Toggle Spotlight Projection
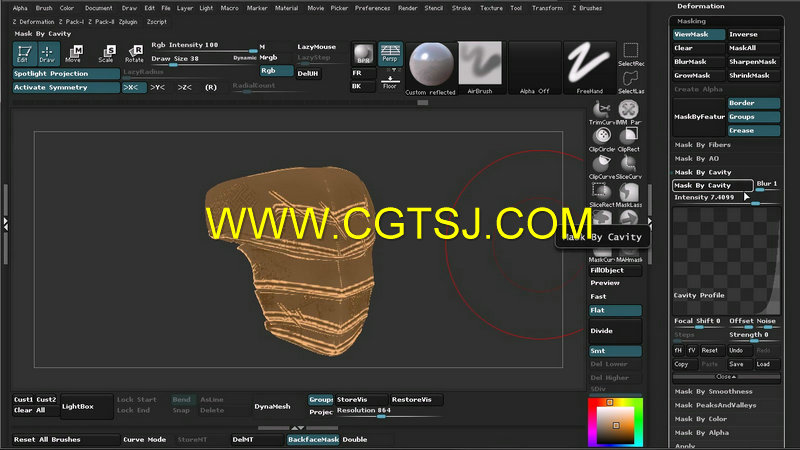 (x=66, y=73)
